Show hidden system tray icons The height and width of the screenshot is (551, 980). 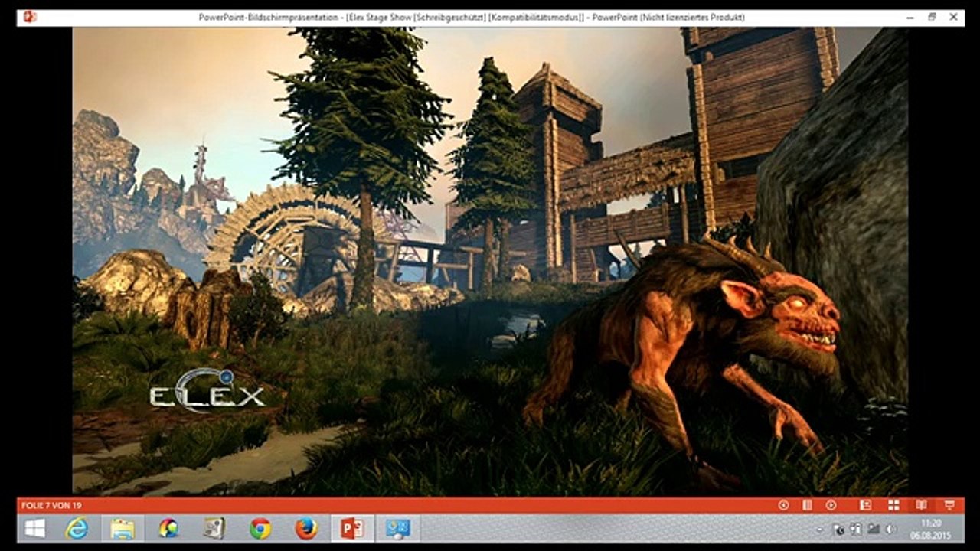(820, 529)
